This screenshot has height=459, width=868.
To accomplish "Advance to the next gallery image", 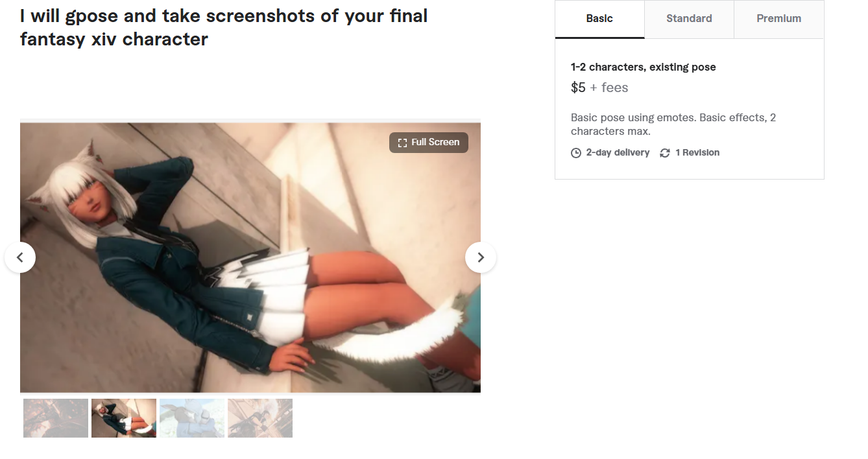I will point(481,257).
